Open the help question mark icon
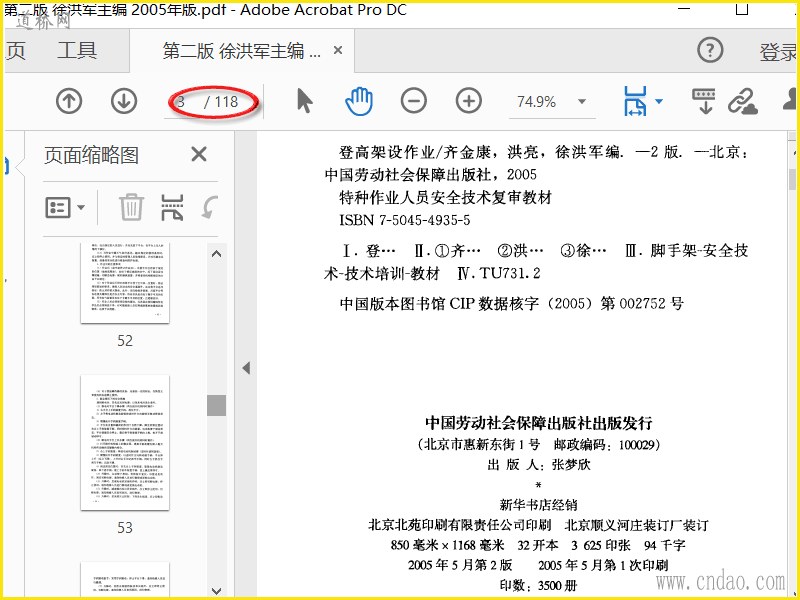The image size is (800, 600). tap(710, 50)
